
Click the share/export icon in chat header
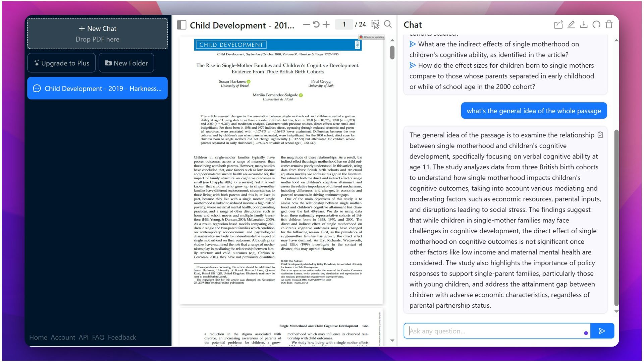(x=558, y=25)
